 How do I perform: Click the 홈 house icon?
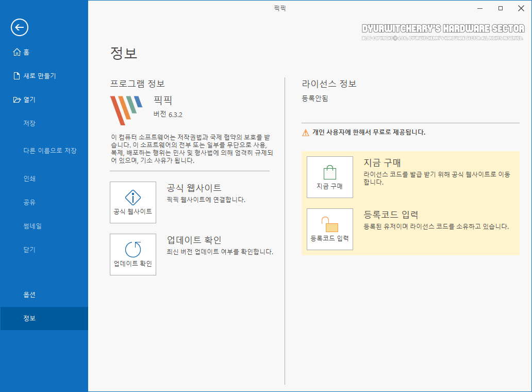coord(17,52)
